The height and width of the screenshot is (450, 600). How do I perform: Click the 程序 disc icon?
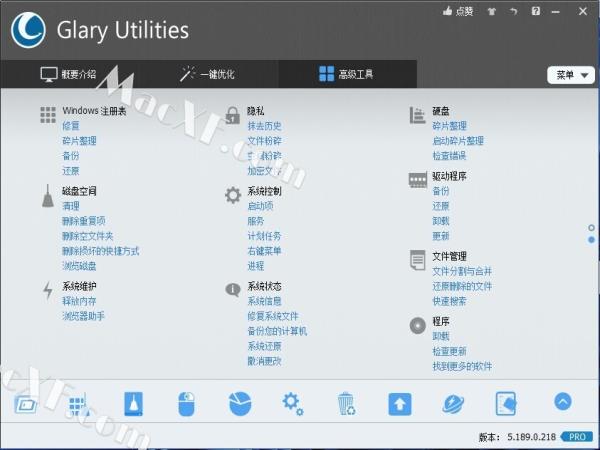[417, 326]
